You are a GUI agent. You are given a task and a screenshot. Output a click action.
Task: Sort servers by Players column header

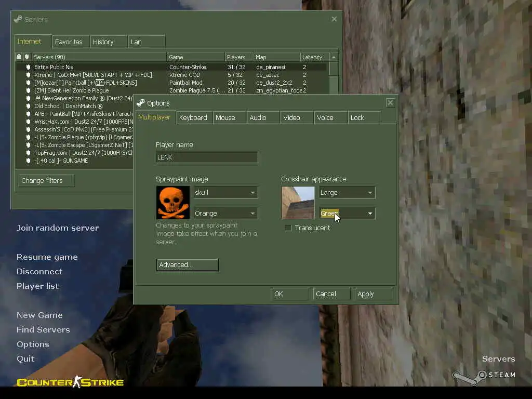coord(239,57)
